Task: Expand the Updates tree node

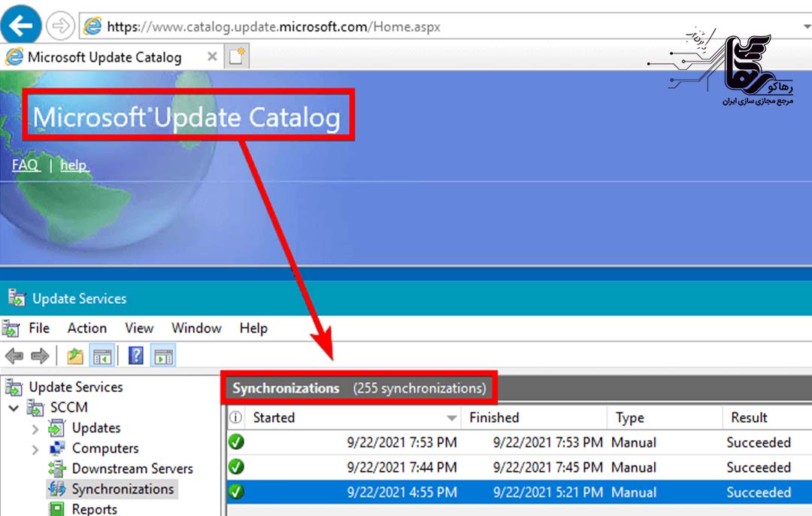Action: pyautogui.click(x=35, y=429)
